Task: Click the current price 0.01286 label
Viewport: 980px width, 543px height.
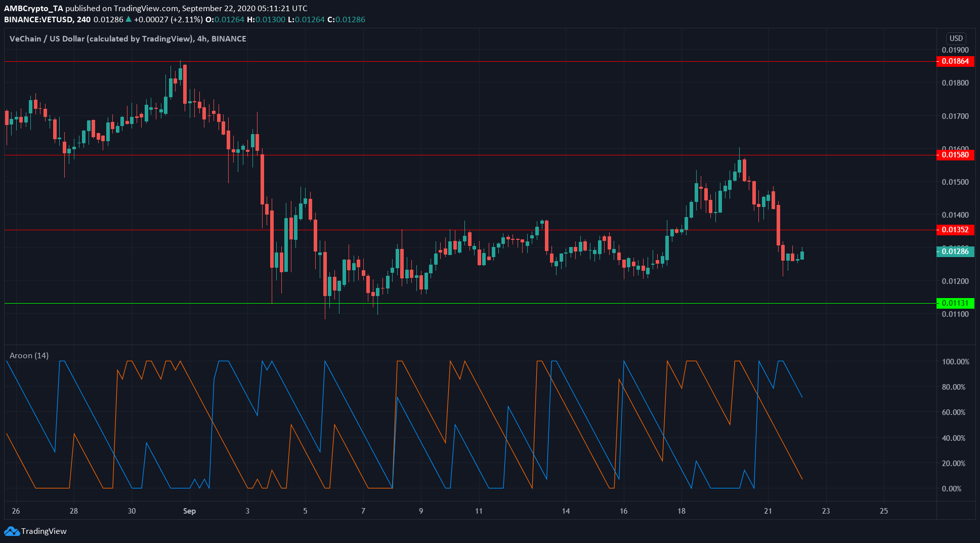Action: pos(955,252)
